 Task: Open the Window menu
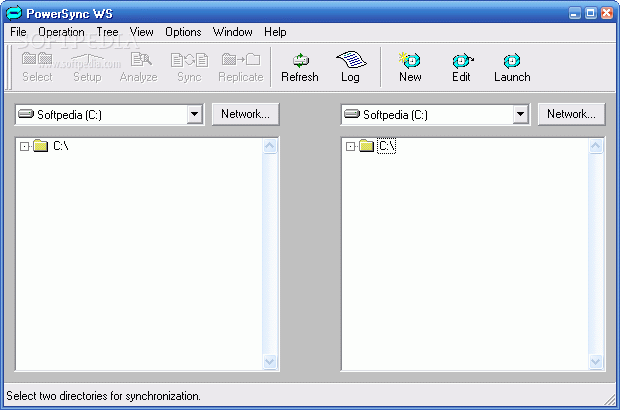coord(232,32)
